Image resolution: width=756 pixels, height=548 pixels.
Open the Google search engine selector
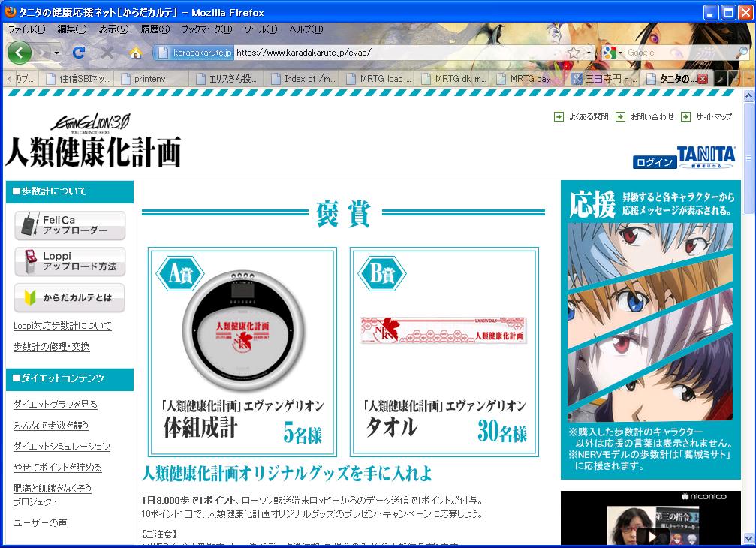[x=613, y=52]
